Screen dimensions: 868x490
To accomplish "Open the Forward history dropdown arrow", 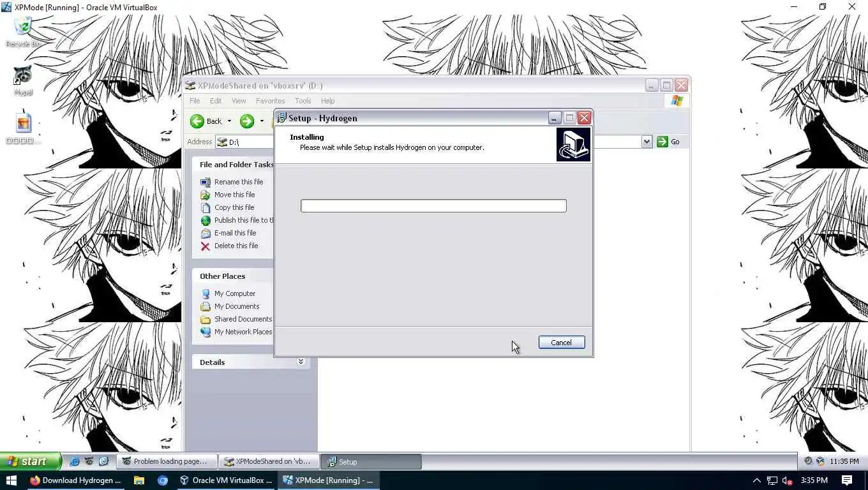I will pyautogui.click(x=262, y=121).
